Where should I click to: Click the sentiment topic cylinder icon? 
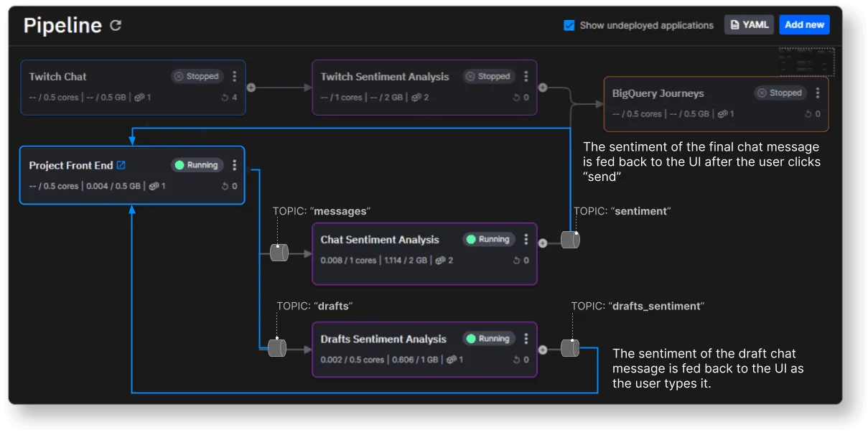570,240
